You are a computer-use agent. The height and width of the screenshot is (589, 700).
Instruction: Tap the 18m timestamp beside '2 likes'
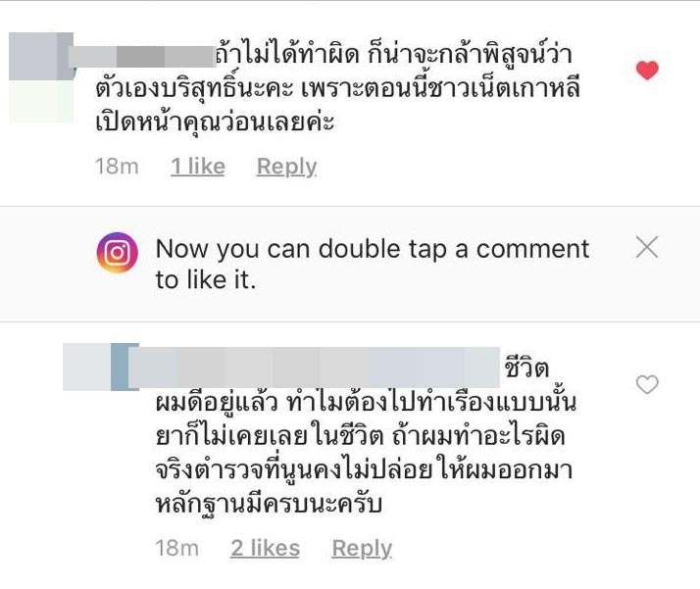coord(177,548)
